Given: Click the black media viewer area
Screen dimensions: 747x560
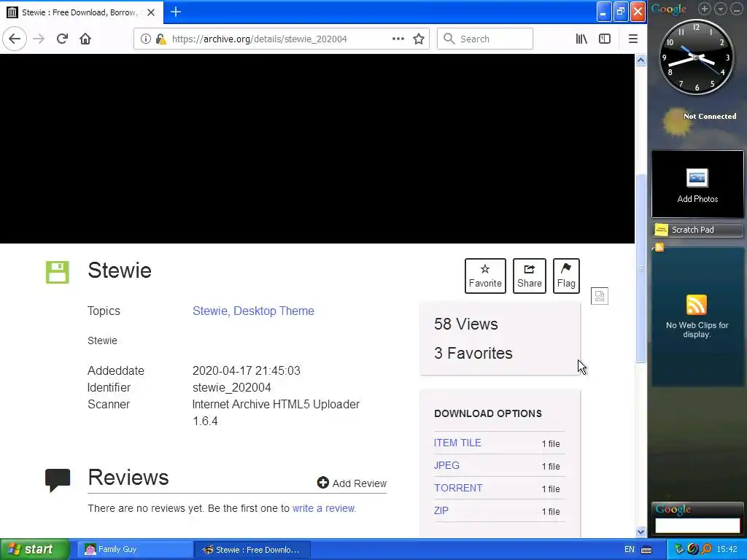Looking at the screenshot, I should coord(317,149).
